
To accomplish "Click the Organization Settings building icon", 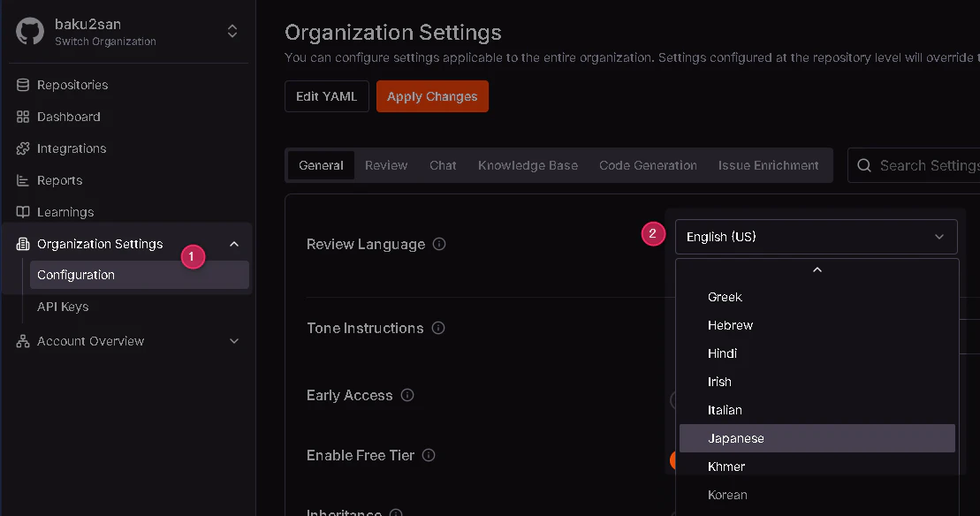I will 23,244.
